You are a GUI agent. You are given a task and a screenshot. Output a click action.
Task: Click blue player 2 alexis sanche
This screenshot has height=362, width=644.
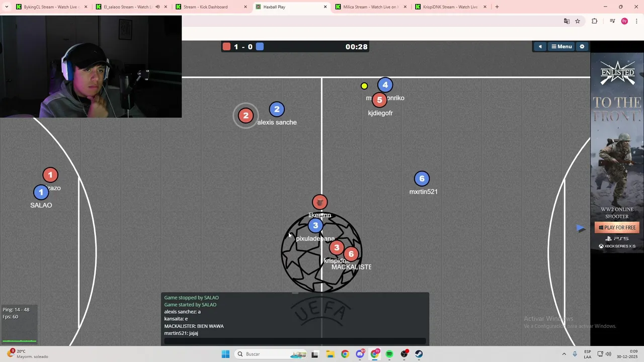pos(277,109)
